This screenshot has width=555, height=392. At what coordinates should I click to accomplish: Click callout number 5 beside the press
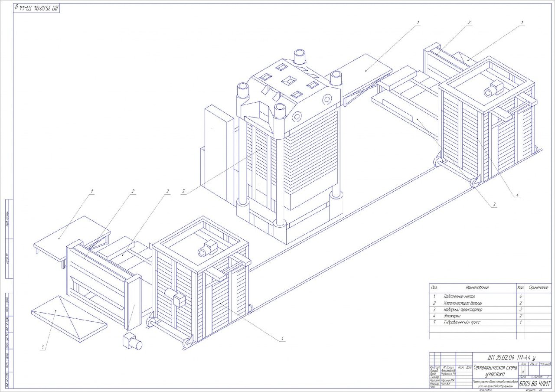coord(184,191)
